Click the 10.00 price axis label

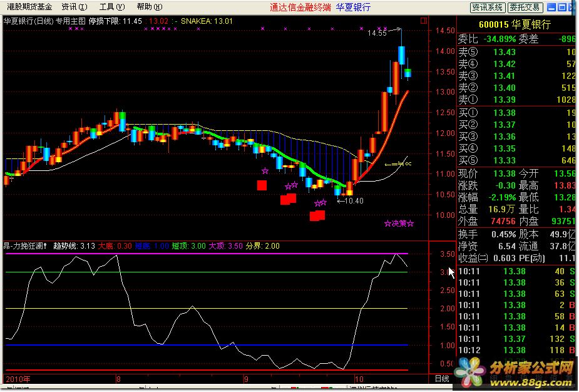445,215
